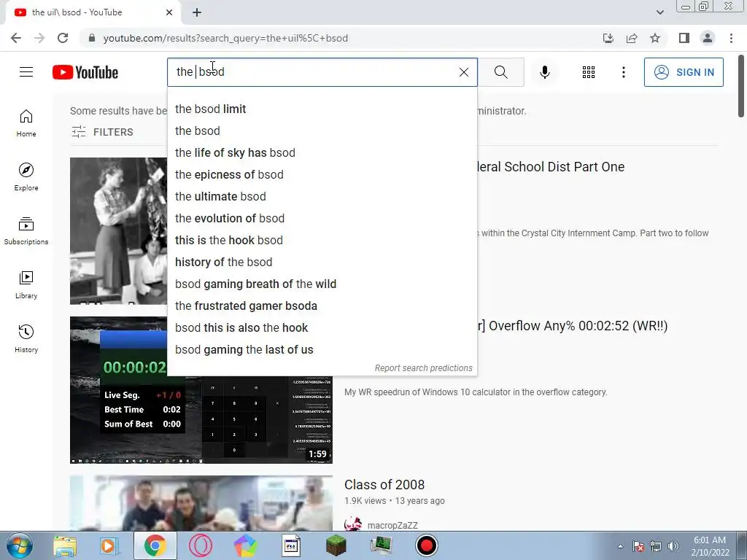Share this page from address bar
747x560 pixels.
[632, 38]
